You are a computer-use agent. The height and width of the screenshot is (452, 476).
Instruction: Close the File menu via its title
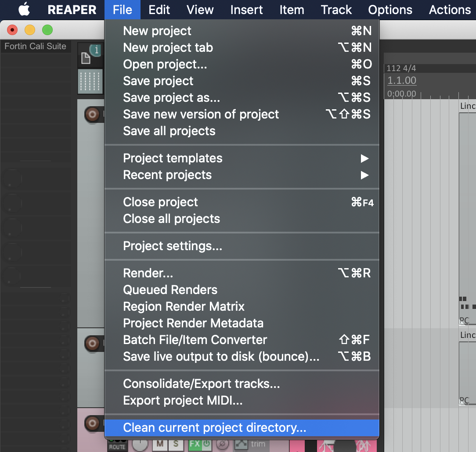click(123, 10)
